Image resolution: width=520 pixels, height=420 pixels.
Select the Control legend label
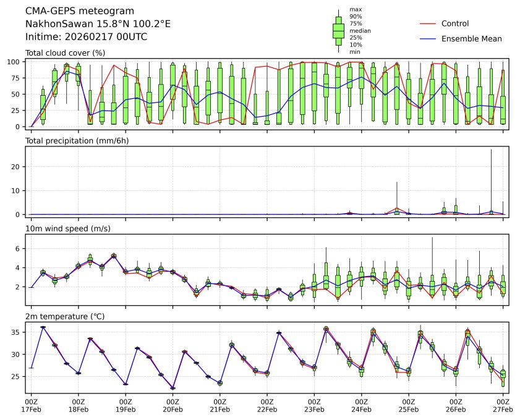[455, 23]
